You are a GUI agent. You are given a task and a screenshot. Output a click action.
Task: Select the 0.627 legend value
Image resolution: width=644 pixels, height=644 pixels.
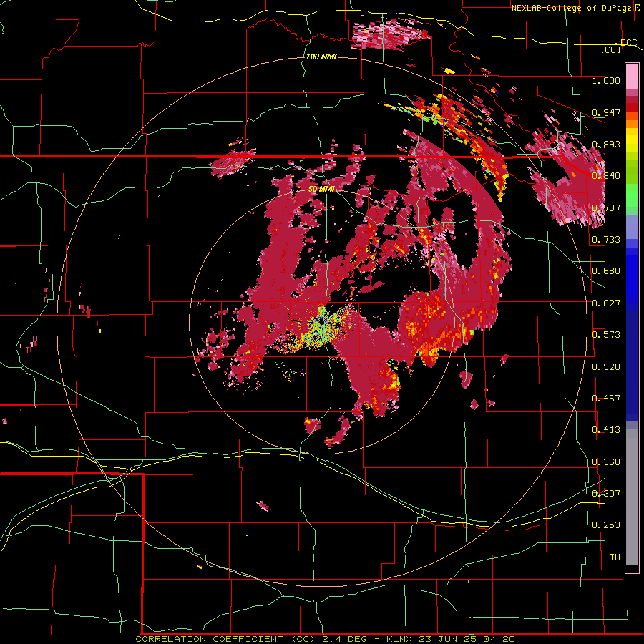point(606,303)
